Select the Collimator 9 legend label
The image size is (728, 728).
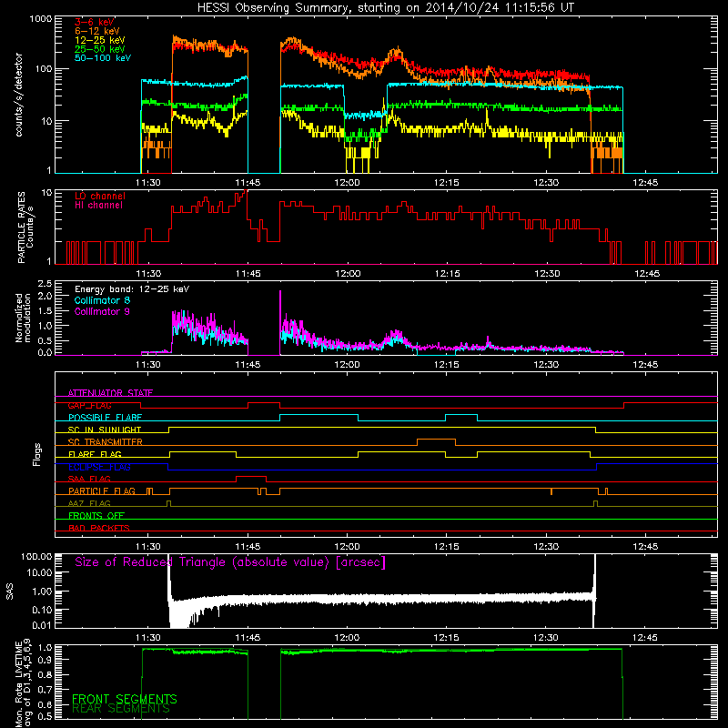(x=102, y=311)
